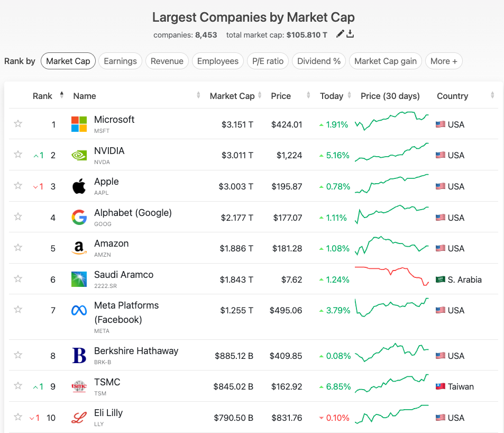Screen dimensions: 504x433
Task: Click the Eli Lilly logo
Action: 79,418
